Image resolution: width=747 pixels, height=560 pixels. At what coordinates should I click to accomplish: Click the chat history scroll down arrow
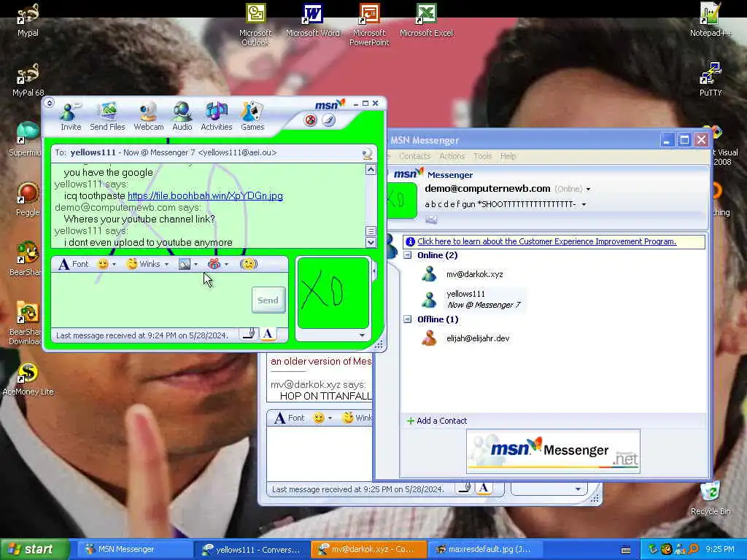[x=371, y=242]
